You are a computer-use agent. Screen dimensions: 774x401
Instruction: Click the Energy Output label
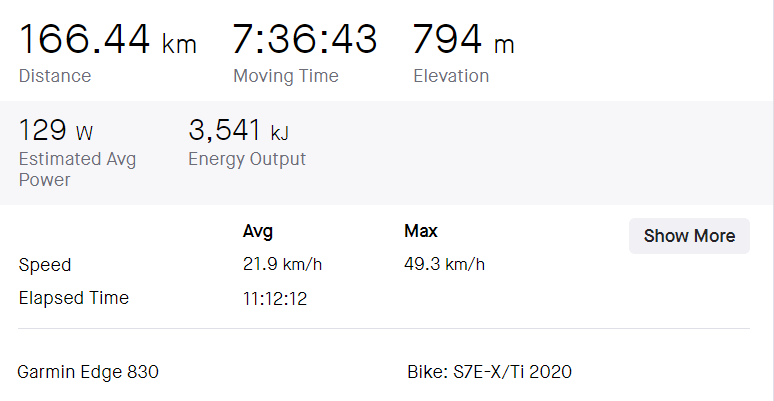pos(247,160)
